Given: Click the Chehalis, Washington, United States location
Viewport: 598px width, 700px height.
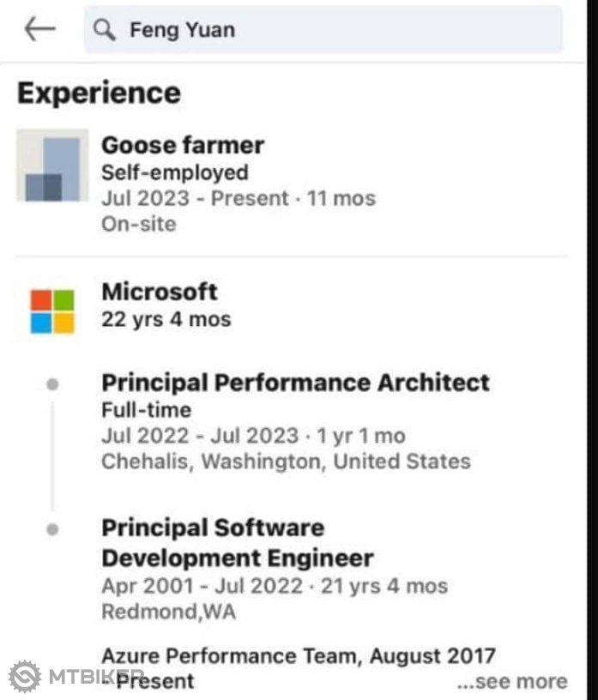Looking at the screenshot, I should [x=286, y=462].
